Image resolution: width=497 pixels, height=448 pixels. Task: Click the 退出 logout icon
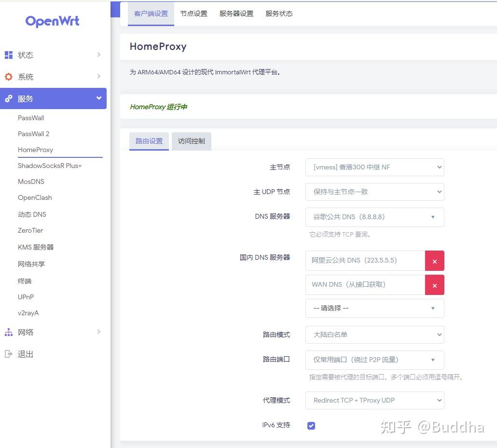(9, 354)
